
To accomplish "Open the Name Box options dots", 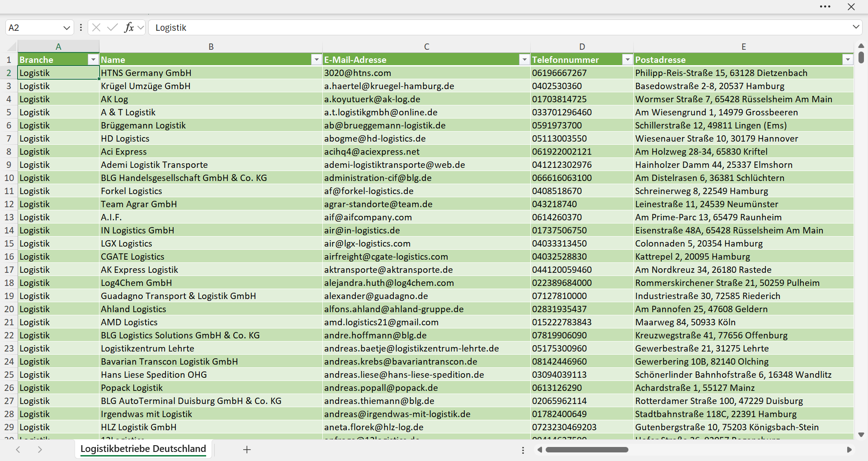I will (x=81, y=28).
